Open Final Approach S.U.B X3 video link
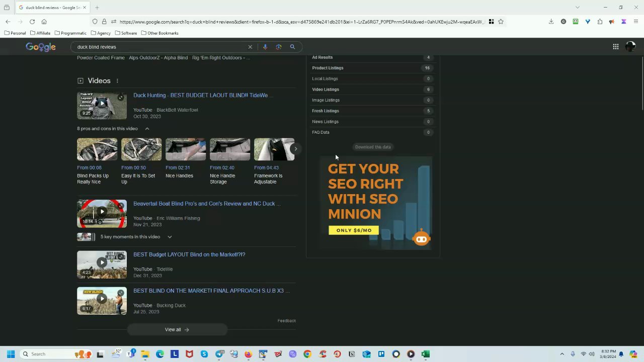The height and width of the screenshot is (362, 644). 211,291
